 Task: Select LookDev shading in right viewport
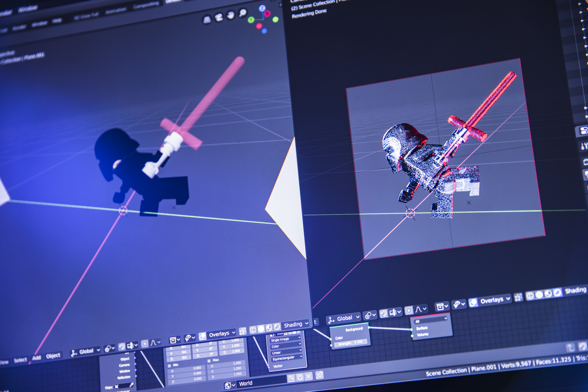click(x=548, y=293)
